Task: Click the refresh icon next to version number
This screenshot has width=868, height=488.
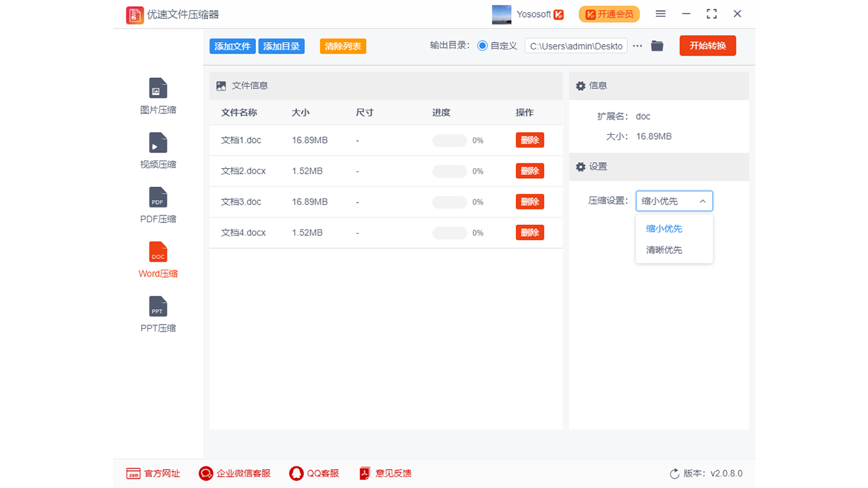Action: tap(674, 473)
